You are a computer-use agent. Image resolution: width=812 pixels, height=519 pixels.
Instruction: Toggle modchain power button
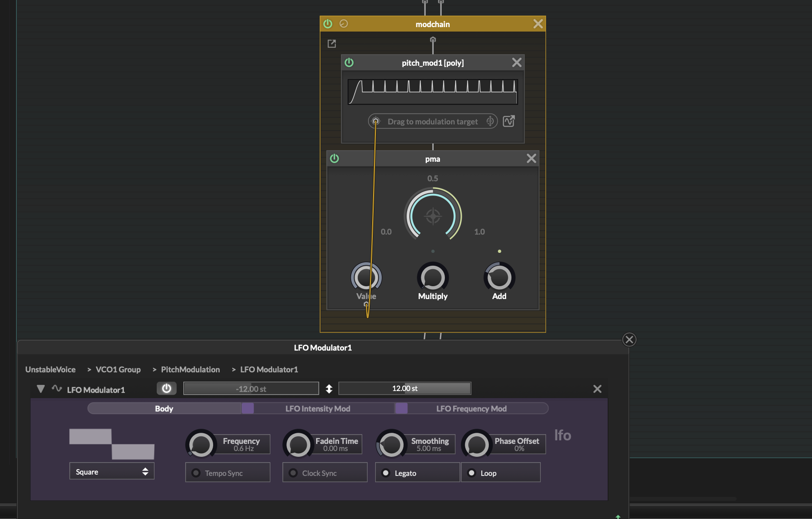328,24
